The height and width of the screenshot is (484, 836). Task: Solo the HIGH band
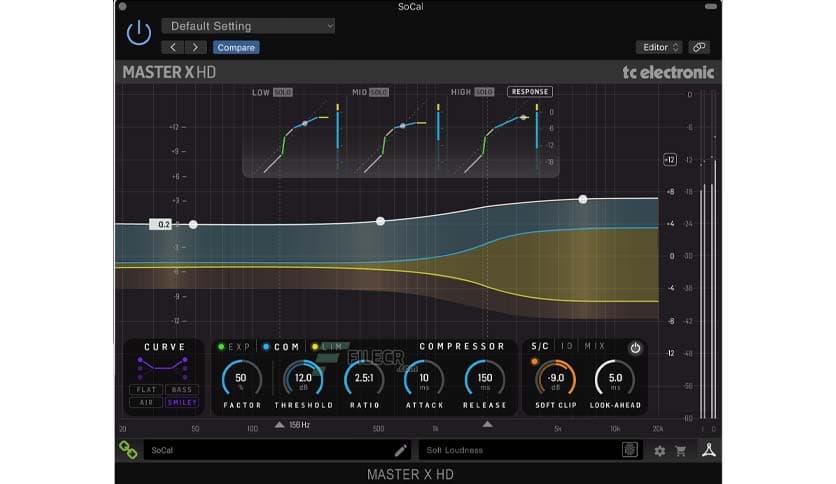[484, 92]
